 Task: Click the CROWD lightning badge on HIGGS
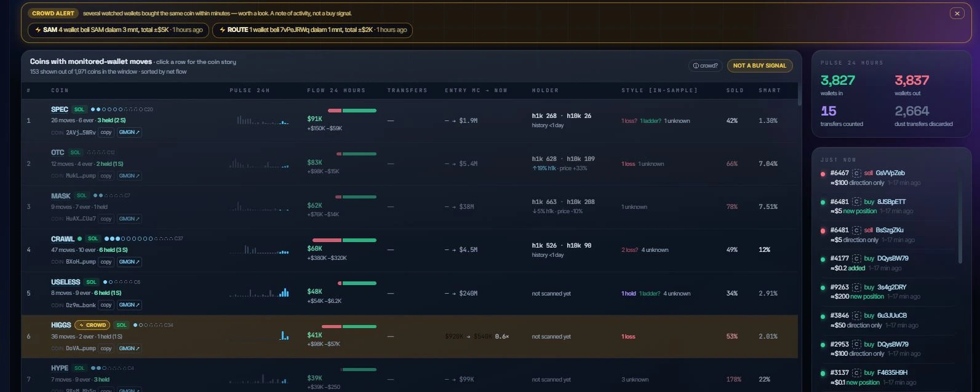[x=92, y=325]
